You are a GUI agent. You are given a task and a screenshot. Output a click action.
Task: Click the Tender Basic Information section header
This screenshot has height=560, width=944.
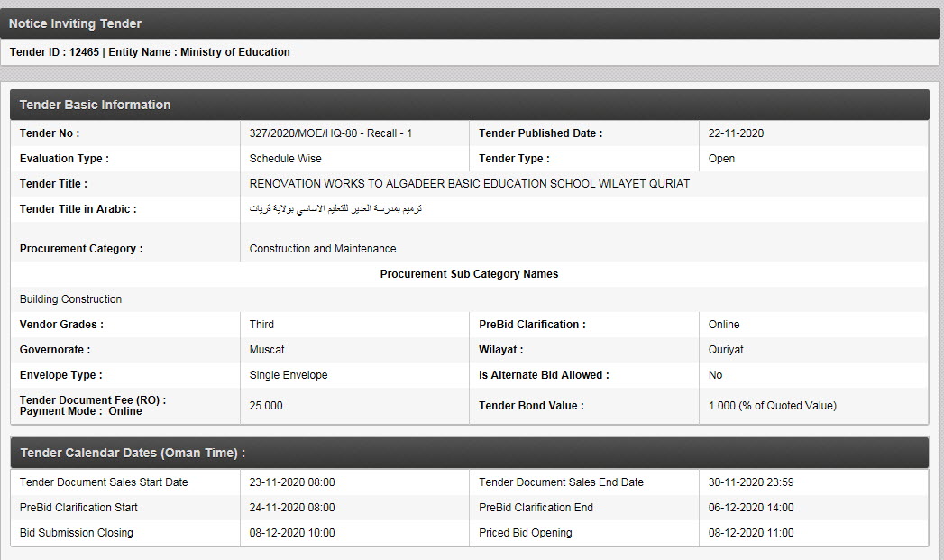[469, 105]
